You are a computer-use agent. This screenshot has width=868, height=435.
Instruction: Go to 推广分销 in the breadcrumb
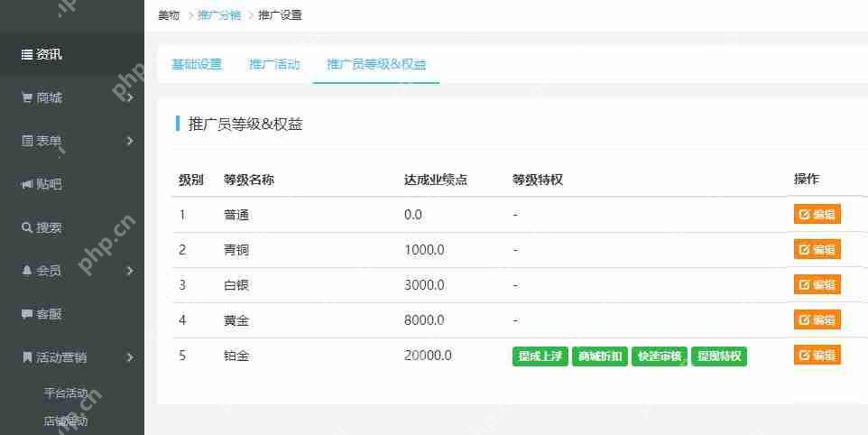tap(219, 15)
